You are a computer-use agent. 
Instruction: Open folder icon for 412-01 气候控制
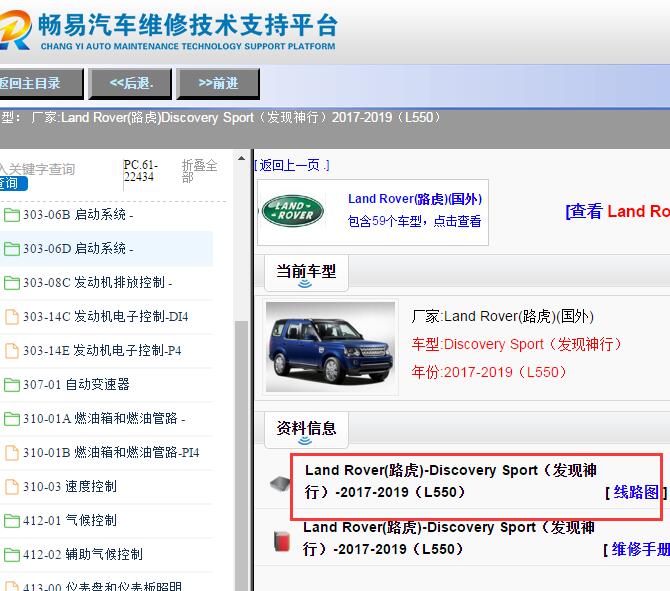point(12,520)
